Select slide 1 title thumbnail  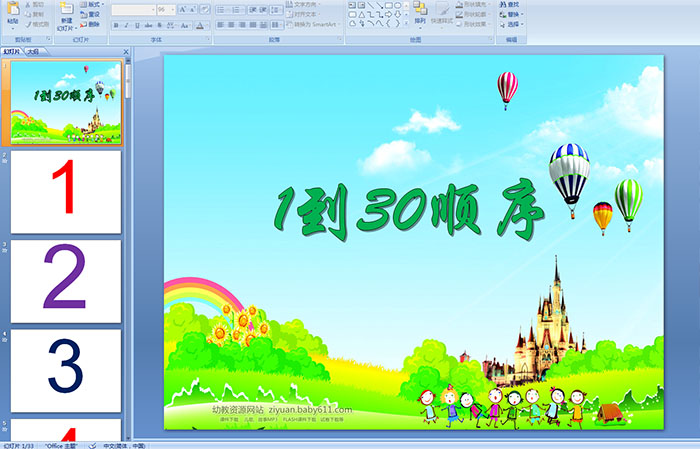pos(66,103)
